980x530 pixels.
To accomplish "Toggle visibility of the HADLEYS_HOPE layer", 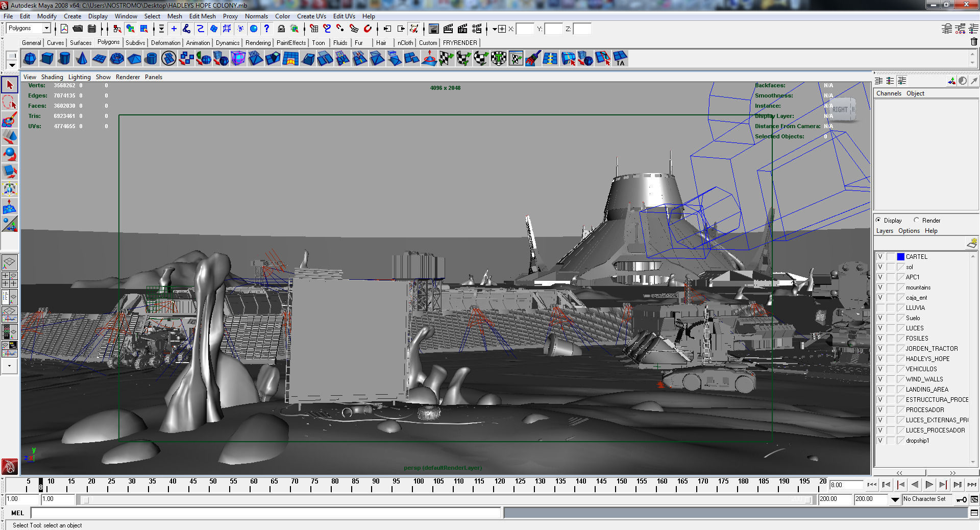I will (880, 359).
